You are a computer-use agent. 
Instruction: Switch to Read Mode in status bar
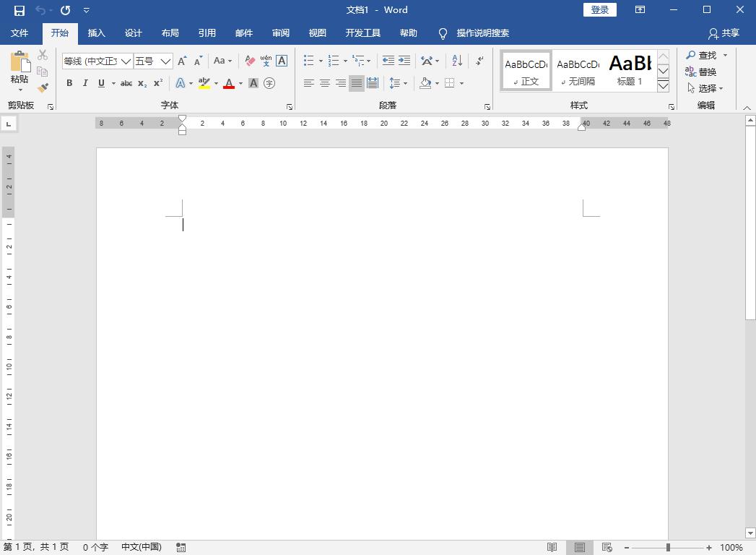pyautogui.click(x=552, y=548)
